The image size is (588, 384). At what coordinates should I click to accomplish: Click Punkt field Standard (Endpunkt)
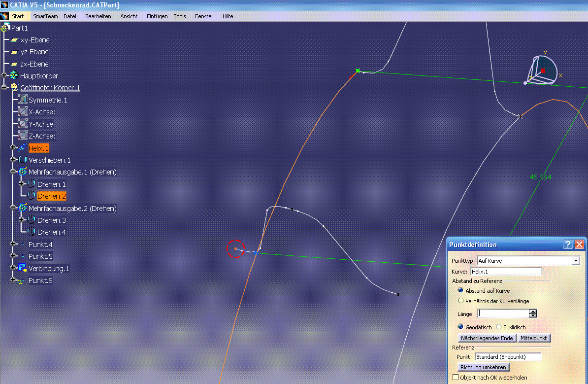coord(508,356)
